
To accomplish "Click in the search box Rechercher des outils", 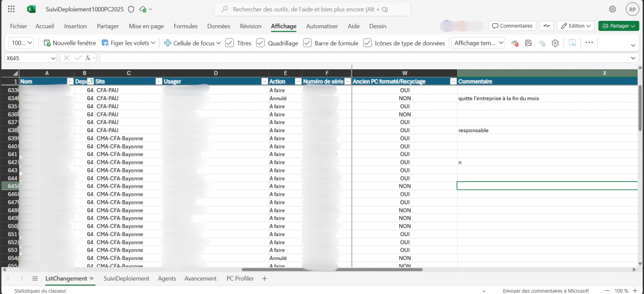I will (x=312, y=9).
